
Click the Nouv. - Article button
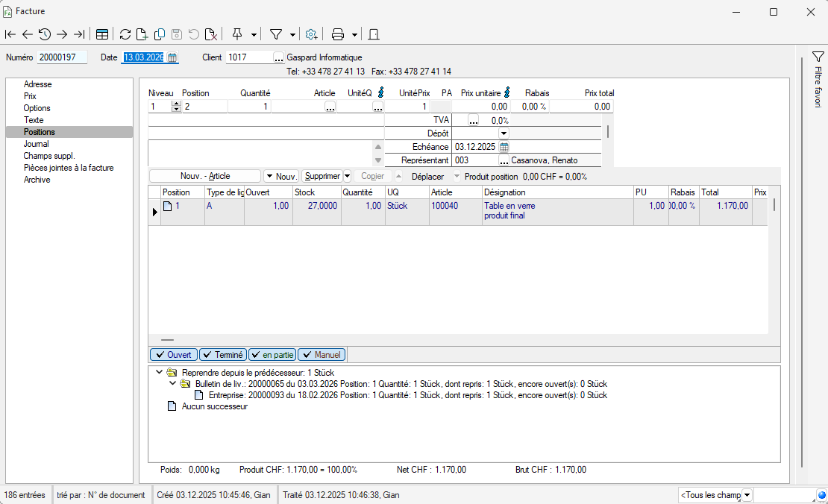pos(205,177)
